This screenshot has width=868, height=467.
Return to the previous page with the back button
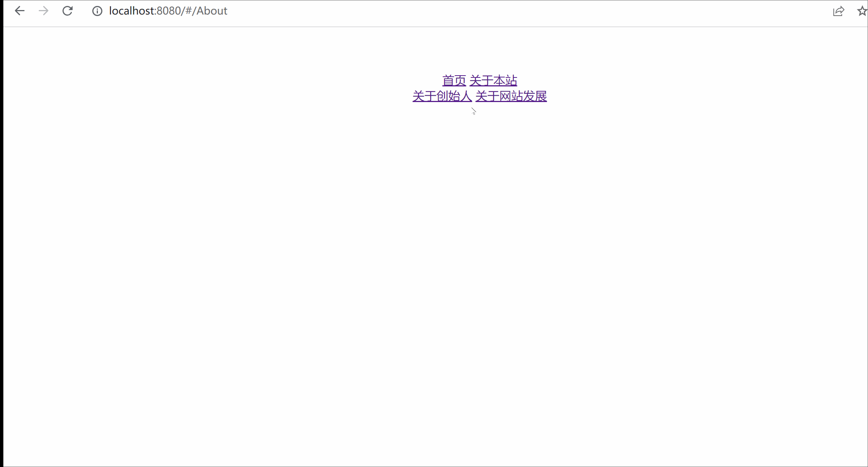pyautogui.click(x=20, y=11)
